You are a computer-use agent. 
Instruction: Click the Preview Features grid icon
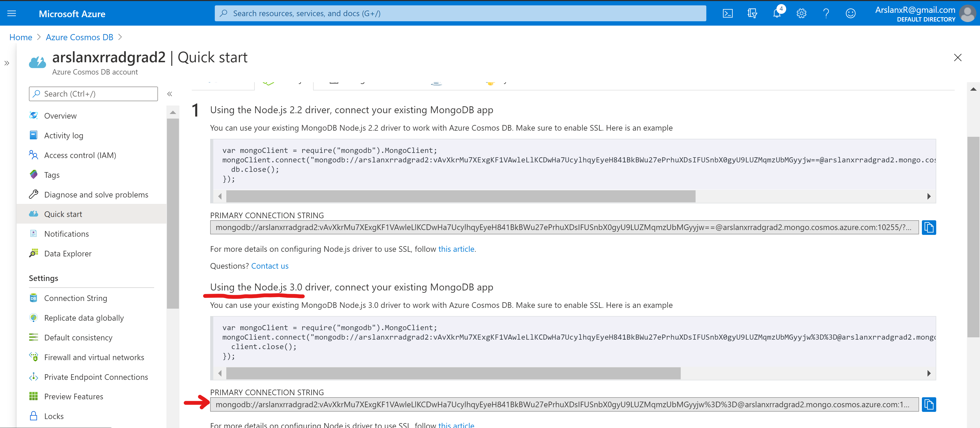tap(34, 396)
